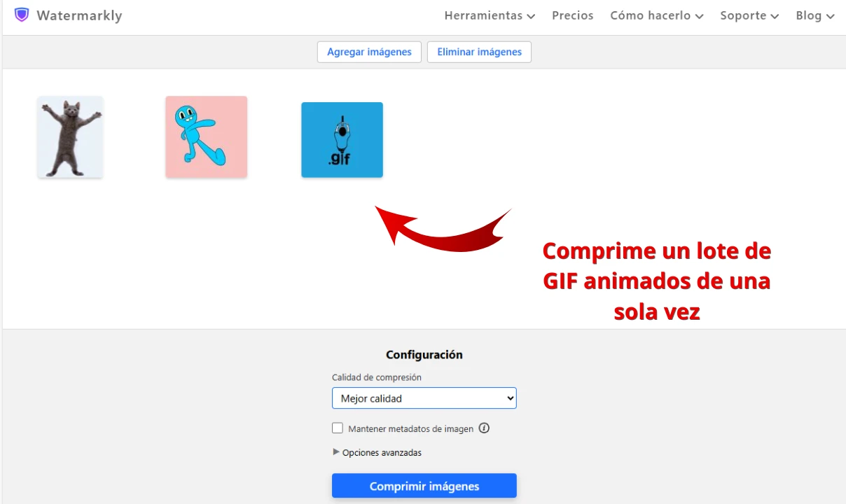Select the blue .gif mouse thumbnail
The width and height of the screenshot is (846, 504).
342,140
